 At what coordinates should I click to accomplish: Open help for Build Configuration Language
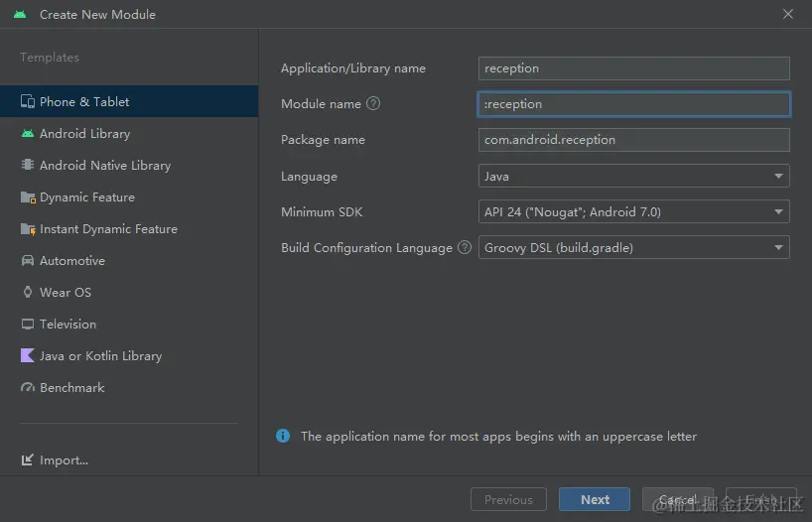coord(465,247)
